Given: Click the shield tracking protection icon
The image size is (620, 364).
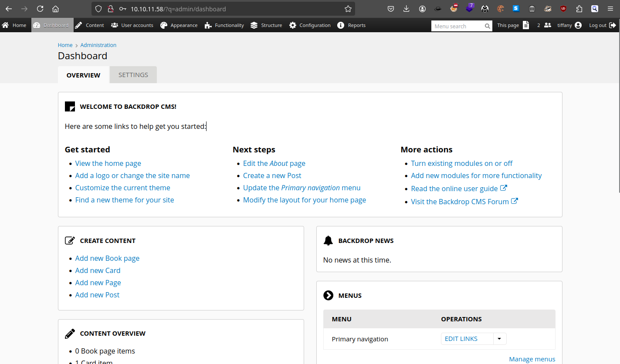Looking at the screenshot, I should [98, 9].
